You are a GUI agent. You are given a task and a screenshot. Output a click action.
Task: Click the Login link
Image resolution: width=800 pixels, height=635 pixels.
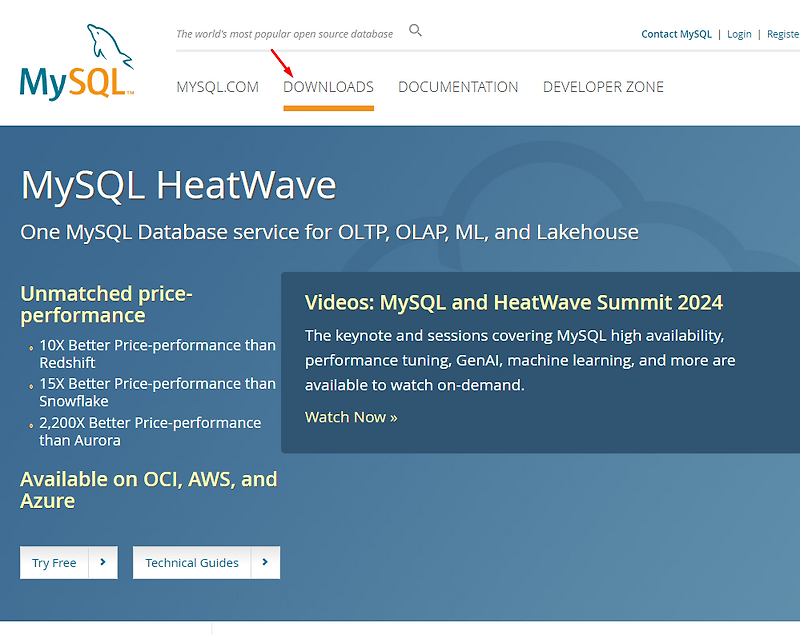(739, 34)
